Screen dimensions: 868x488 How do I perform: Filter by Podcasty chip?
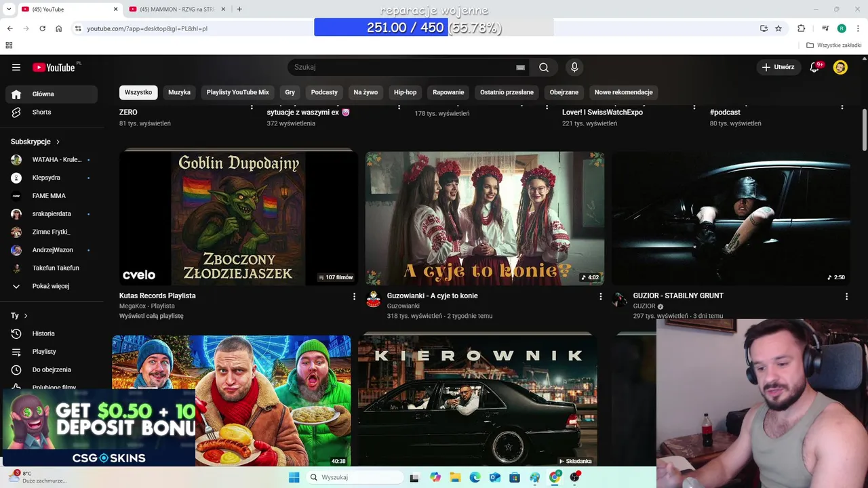(324, 92)
